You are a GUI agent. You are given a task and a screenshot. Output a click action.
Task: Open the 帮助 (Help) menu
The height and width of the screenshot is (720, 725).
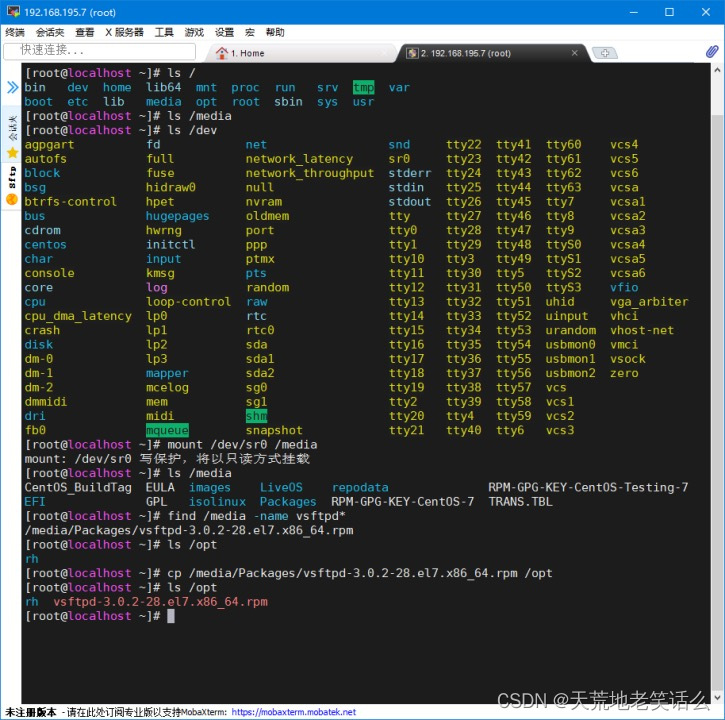click(275, 32)
